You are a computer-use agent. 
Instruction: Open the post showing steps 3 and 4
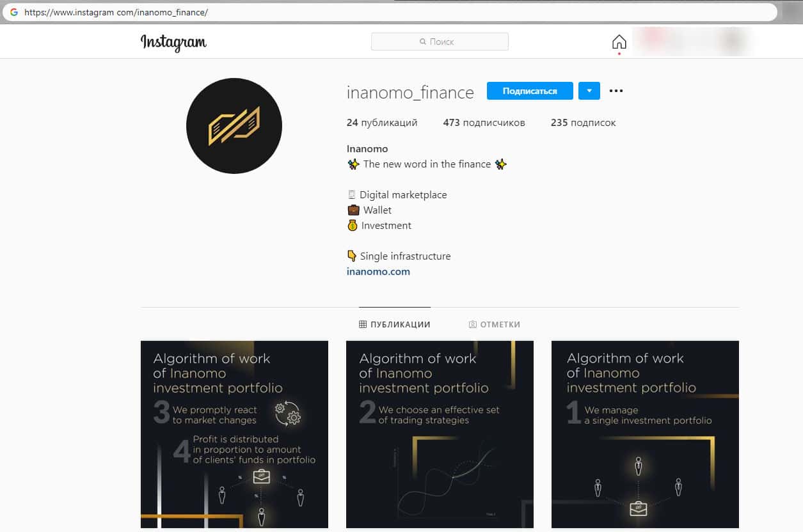(x=234, y=434)
